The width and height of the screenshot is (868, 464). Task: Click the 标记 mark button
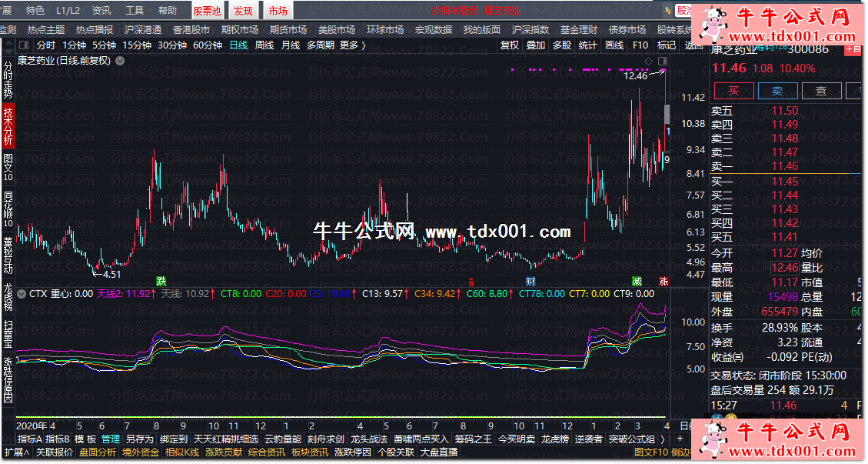[667, 45]
